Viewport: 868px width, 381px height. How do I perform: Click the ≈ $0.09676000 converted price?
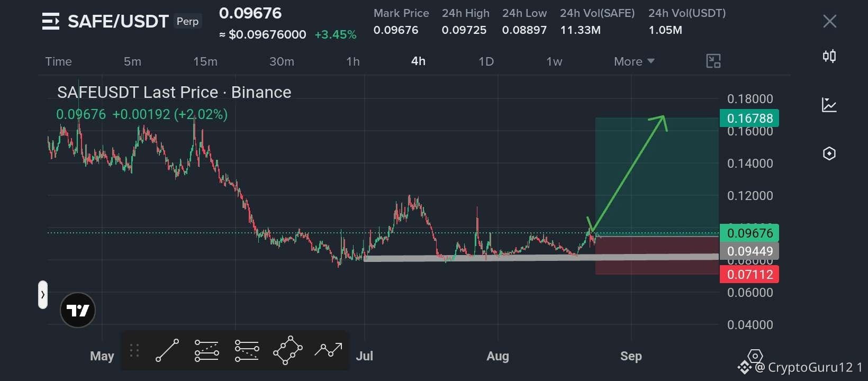point(263,34)
